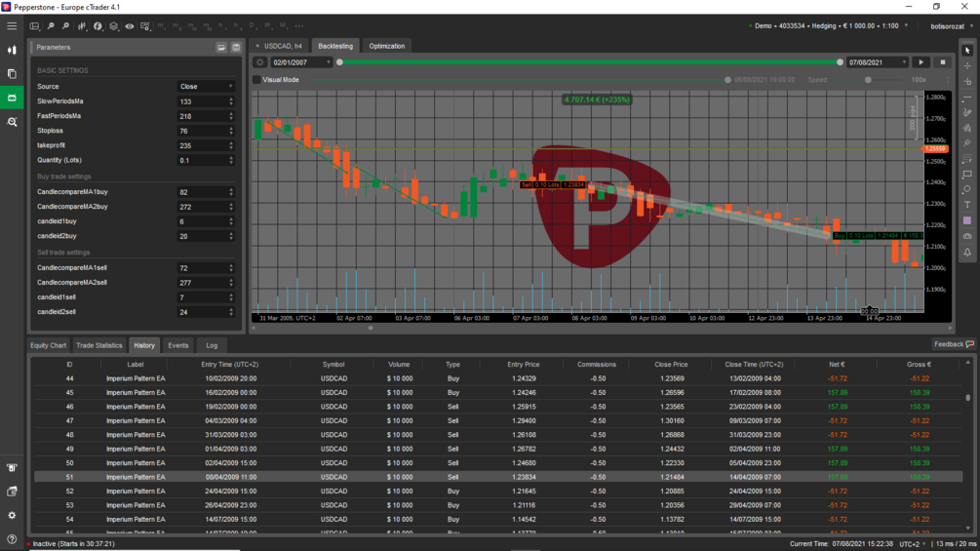Open the account selector dropdown arrow
Image resolution: width=980 pixels, height=551 pixels.
(906, 26)
